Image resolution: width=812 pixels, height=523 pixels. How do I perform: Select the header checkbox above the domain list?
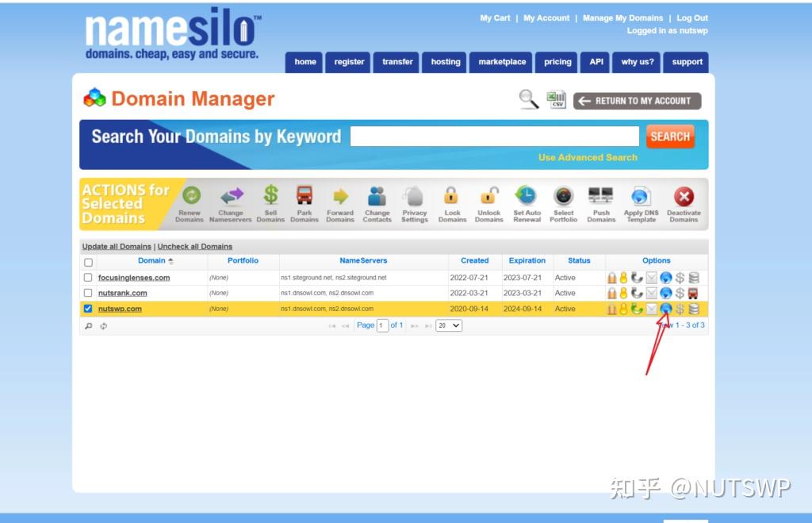[x=88, y=262]
